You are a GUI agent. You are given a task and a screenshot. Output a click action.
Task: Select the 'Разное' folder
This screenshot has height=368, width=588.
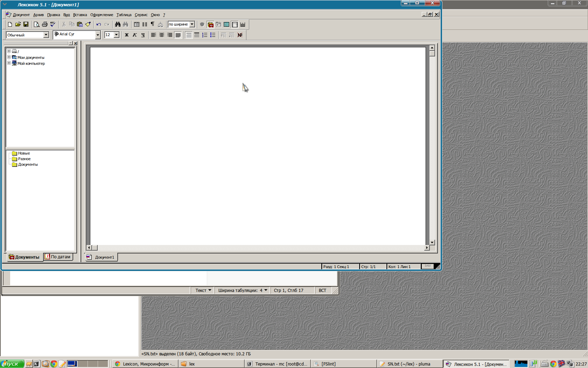21,159
